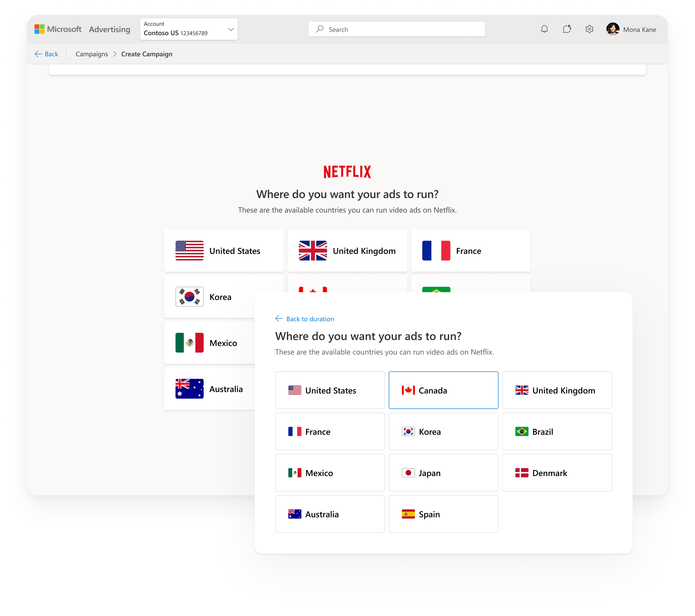
Task: Click the popup 'Australia' label
Action: [322, 514]
